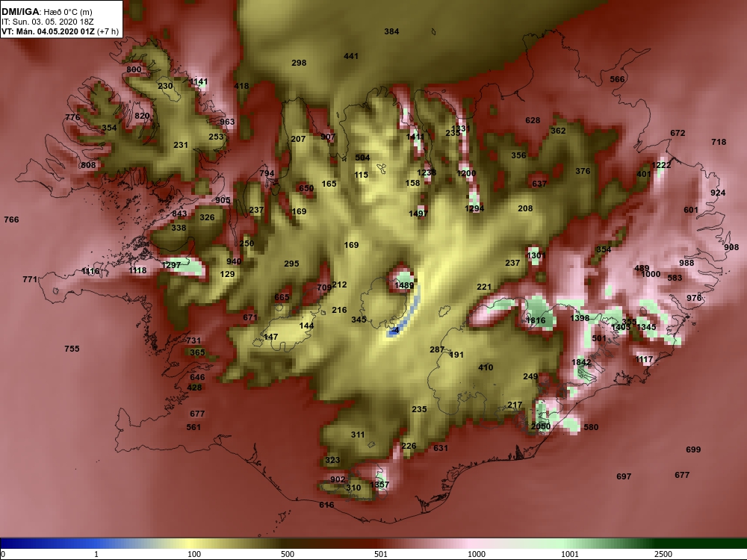Image resolution: width=747 pixels, height=560 pixels.
Task: Click the map value '1842'
Action: coord(581,362)
